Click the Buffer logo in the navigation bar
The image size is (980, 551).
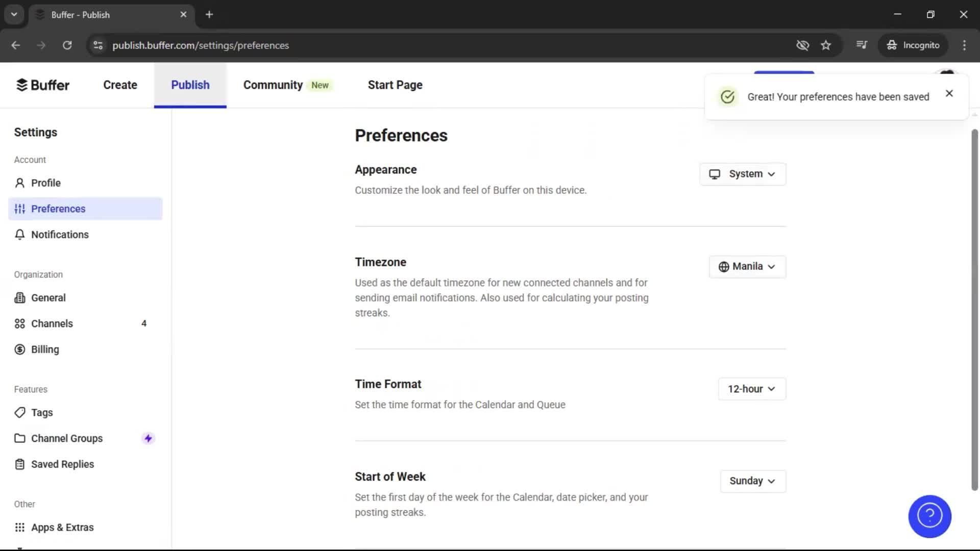(43, 85)
